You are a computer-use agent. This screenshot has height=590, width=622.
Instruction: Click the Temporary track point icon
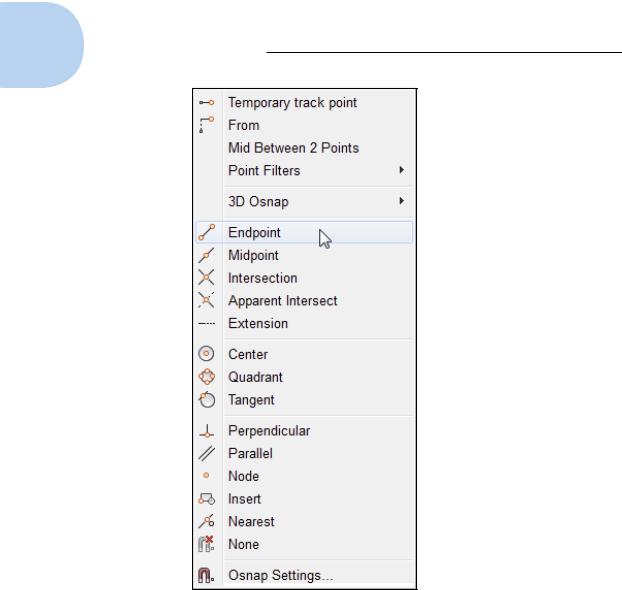206,103
